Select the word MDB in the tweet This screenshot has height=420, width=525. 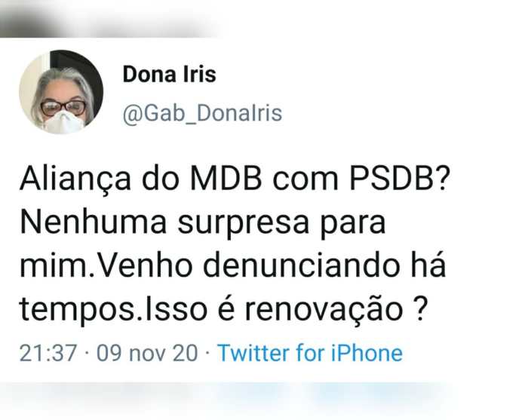[x=226, y=179]
